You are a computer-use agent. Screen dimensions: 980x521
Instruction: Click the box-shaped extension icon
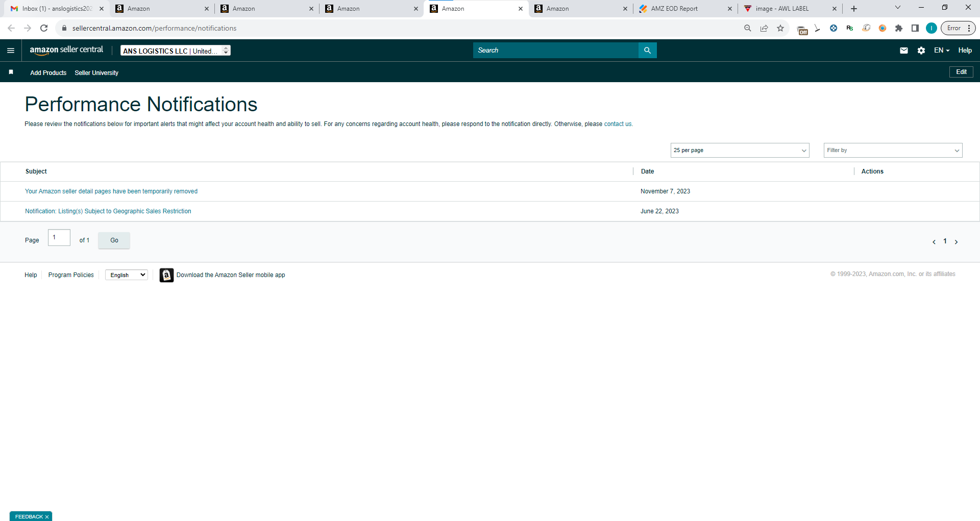click(866, 28)
